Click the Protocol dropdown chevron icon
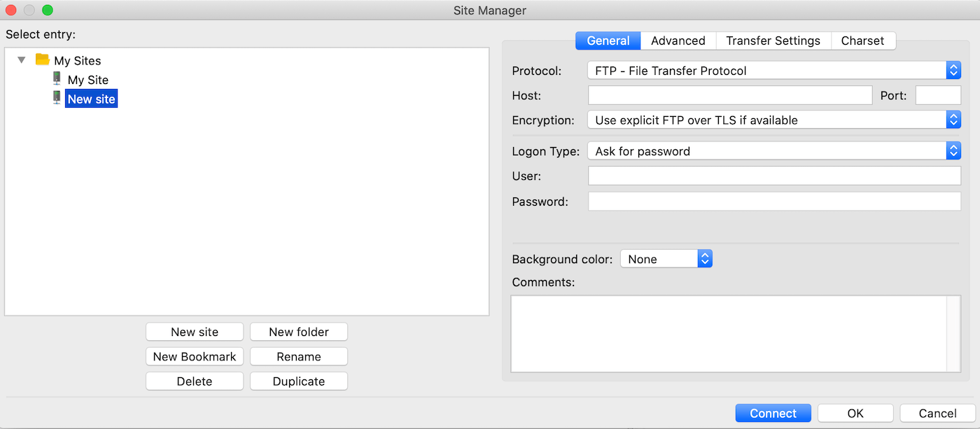 pyautogui.click(x=953, y=70)
